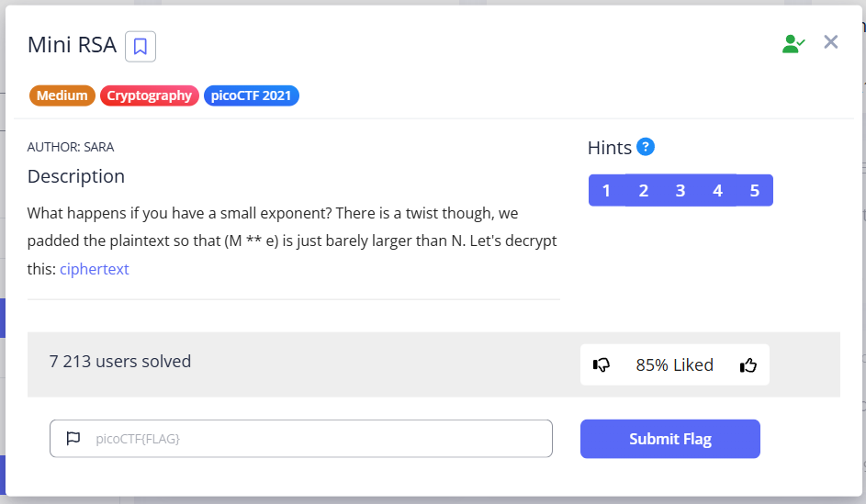The image size is (866, 504).
Task: Click the flag icon in the input box
Action: click(x=73, y=439)
